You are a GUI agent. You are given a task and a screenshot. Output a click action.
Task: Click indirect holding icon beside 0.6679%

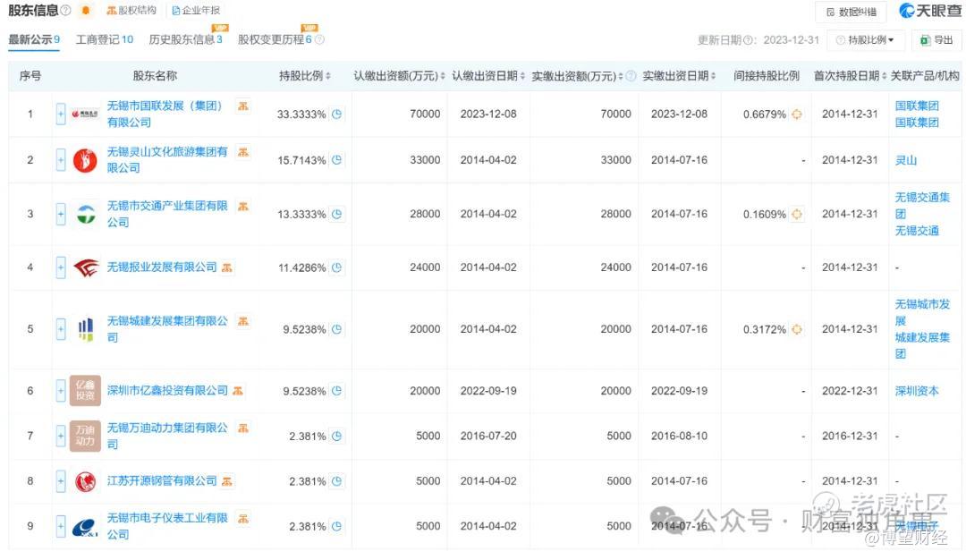click(797, 114)
